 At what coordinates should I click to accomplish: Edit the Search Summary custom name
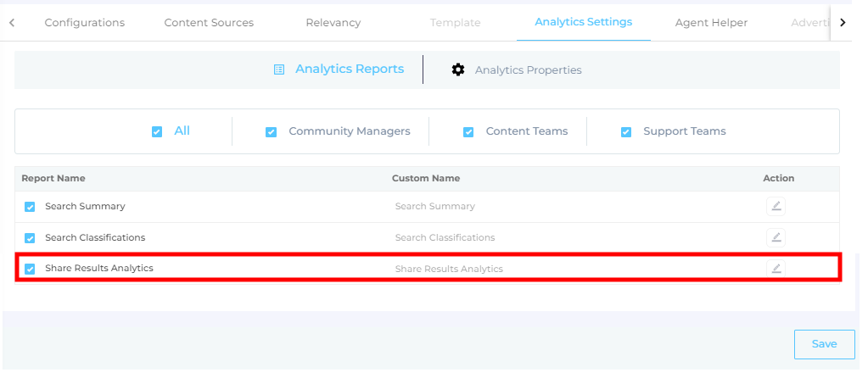776,206
